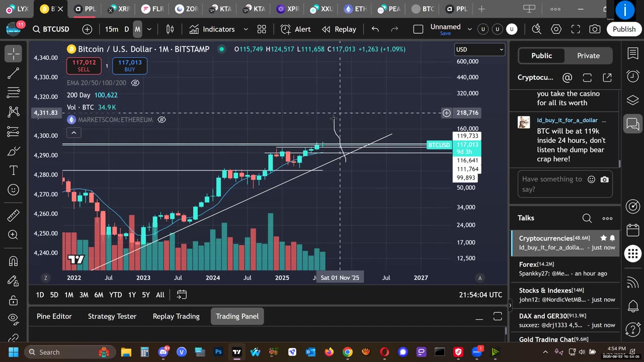Toggle notification bell on Cryptocurrencies room

click(612, 238)
